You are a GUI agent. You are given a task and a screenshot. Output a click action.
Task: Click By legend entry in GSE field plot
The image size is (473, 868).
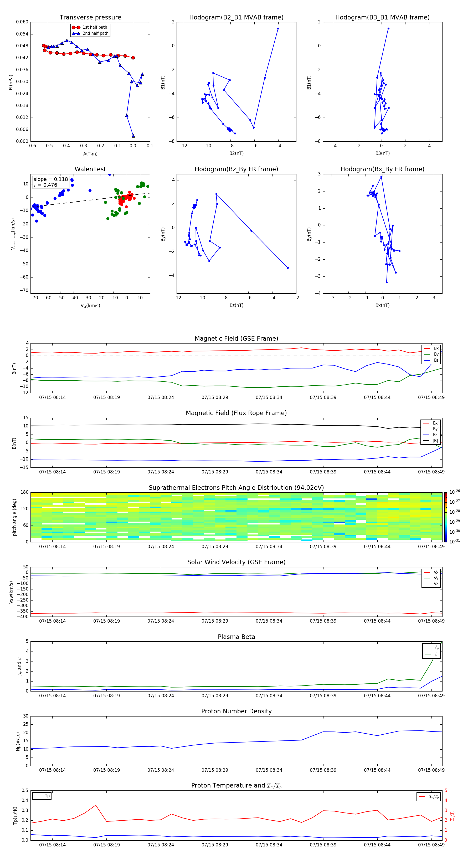coord(431,354)
